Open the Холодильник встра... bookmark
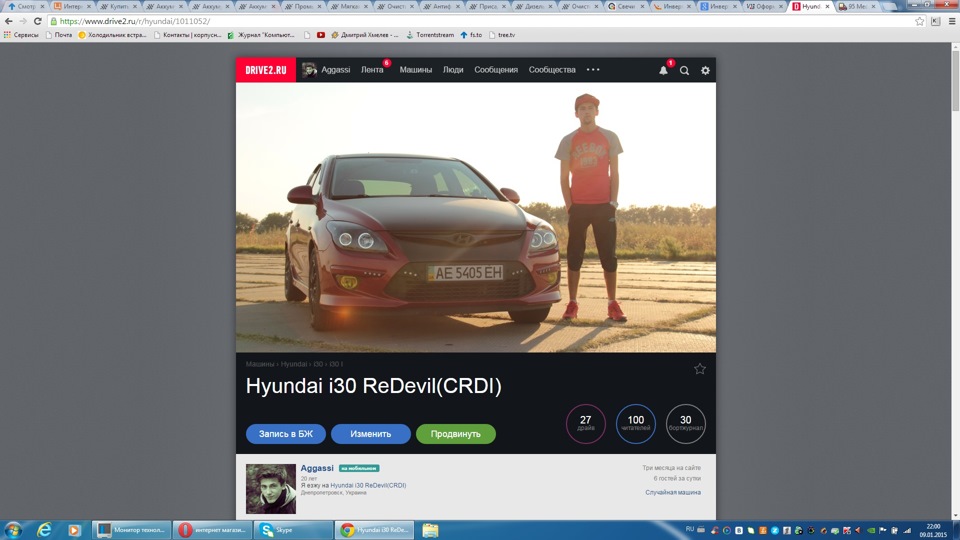The width and height of the screenshot is (960, 540). (x=112, y=35)
